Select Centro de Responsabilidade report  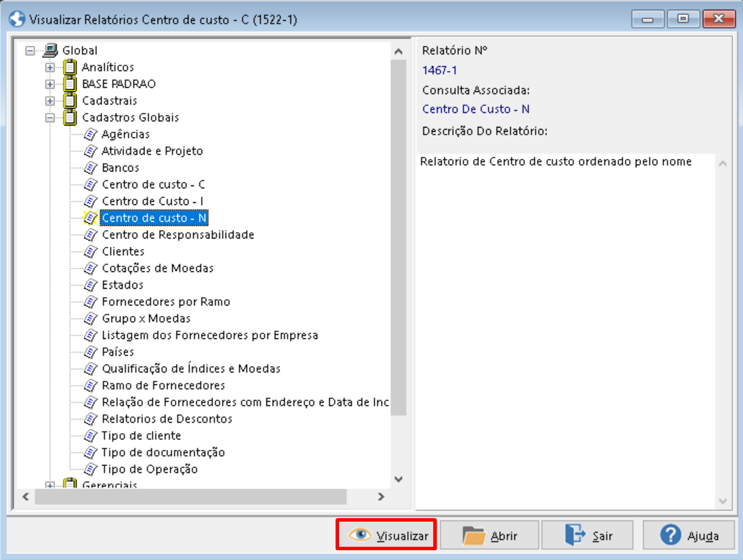point(178,235)
